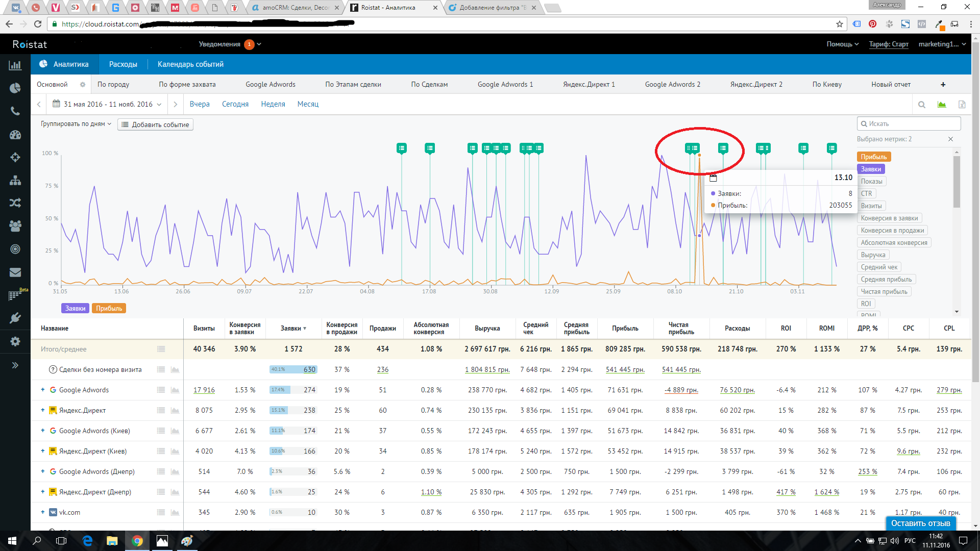
Task: Click chart icon in Google Adwords row
Action: [x=175, y=390]
